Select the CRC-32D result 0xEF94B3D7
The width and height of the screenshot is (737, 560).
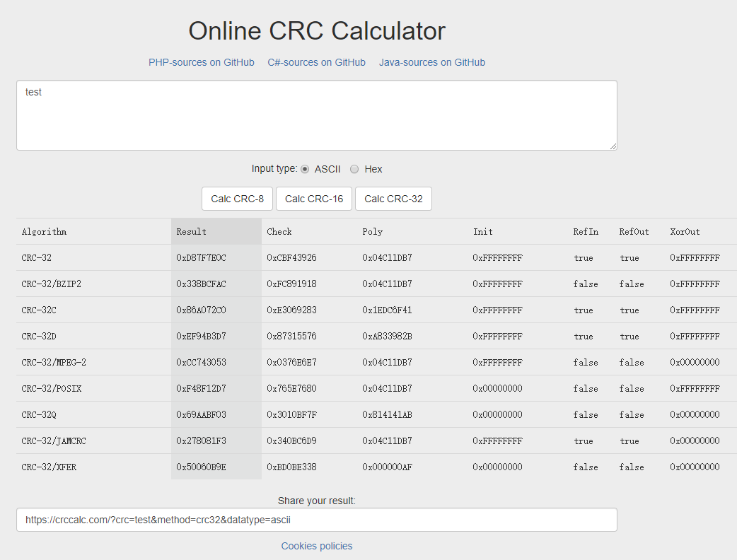click(201, 337)
